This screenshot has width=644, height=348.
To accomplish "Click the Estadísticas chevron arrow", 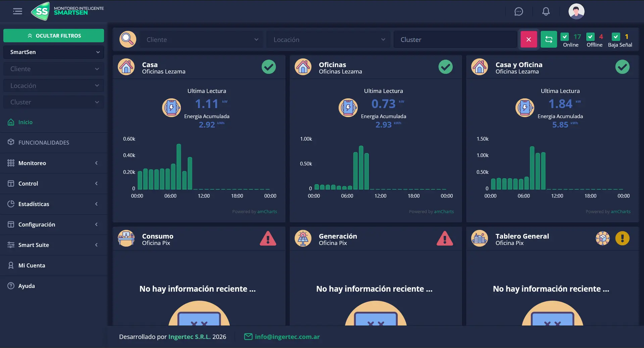I will point(96,204).
